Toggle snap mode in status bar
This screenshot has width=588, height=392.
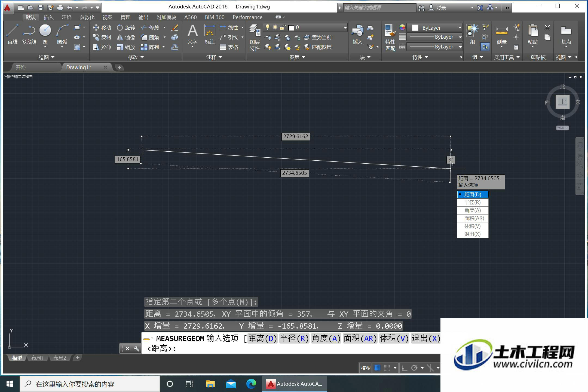click(387, 368)
